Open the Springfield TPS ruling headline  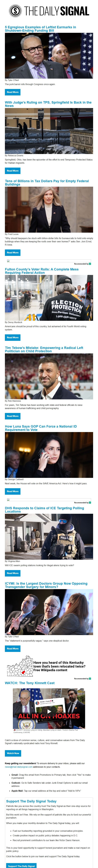pos(48,104)
